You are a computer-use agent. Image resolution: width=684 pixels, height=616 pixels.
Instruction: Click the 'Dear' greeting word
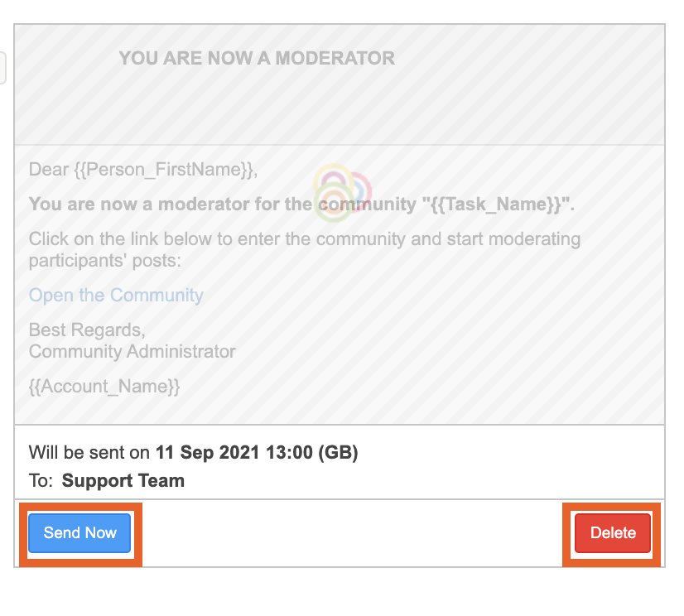point(49,170)
